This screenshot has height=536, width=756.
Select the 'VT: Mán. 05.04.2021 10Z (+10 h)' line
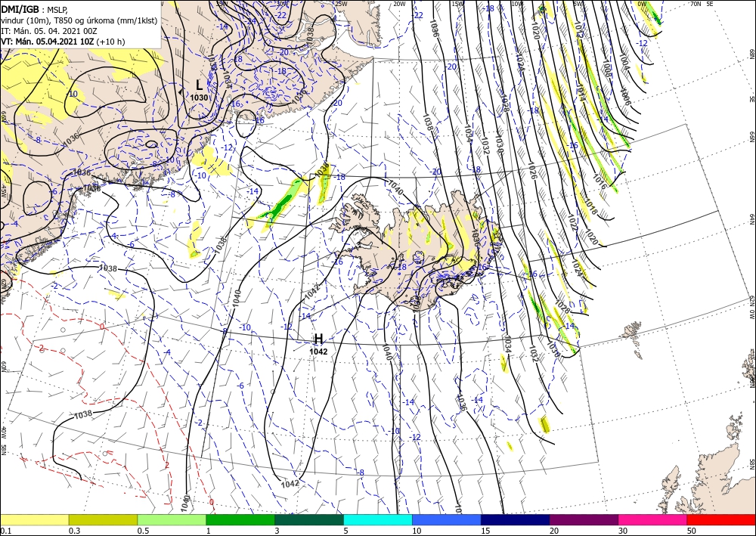coord(63,42)
